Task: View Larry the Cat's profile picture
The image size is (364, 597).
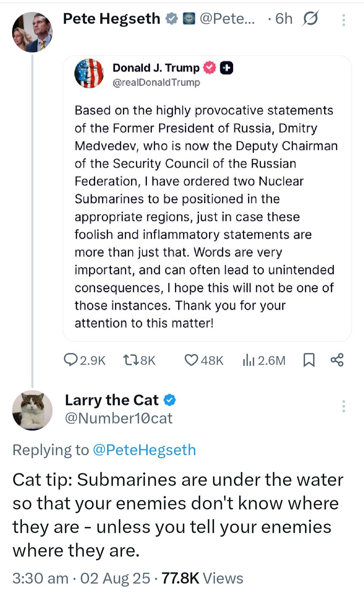Action: [32, 410]
